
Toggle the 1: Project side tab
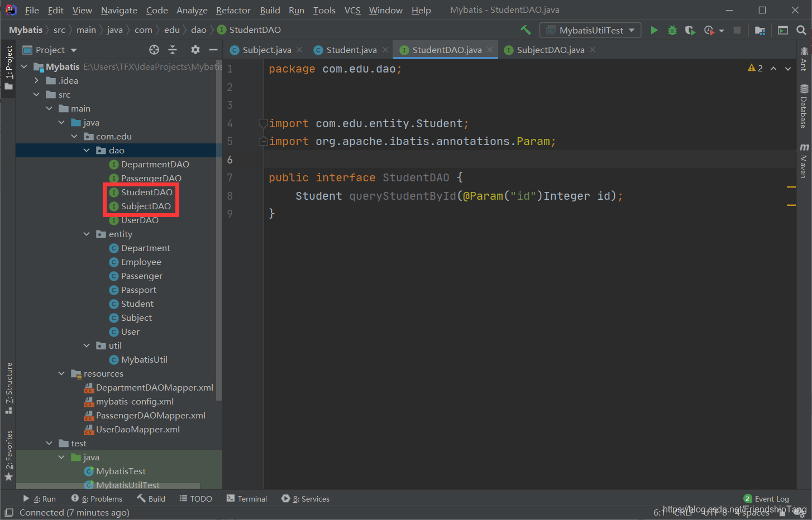[8, 68]
